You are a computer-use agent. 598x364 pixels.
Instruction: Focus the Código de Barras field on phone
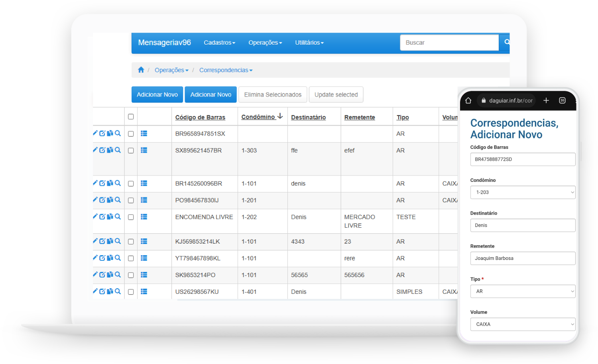(x=523, y=159)
